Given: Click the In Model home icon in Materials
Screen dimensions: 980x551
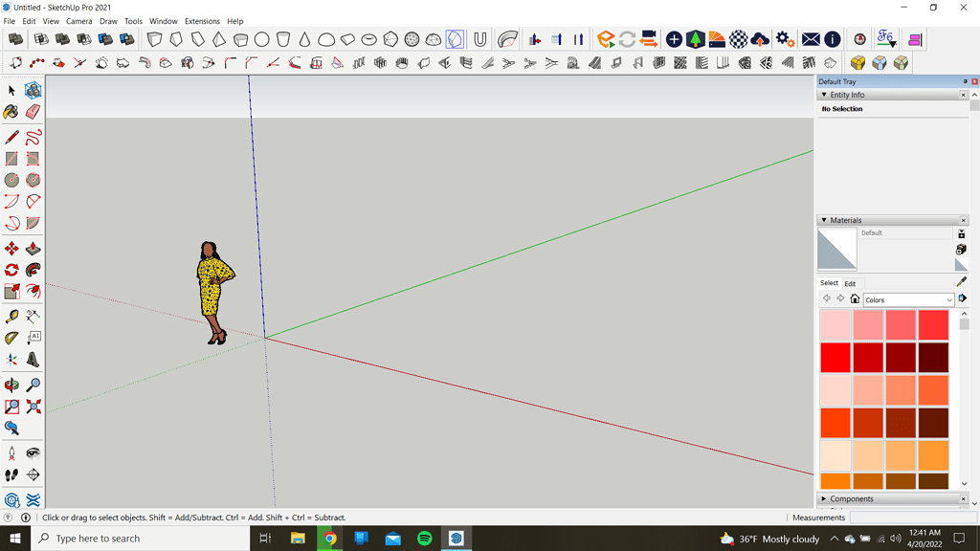Looking at the screenshot, I should pos(855,299).
